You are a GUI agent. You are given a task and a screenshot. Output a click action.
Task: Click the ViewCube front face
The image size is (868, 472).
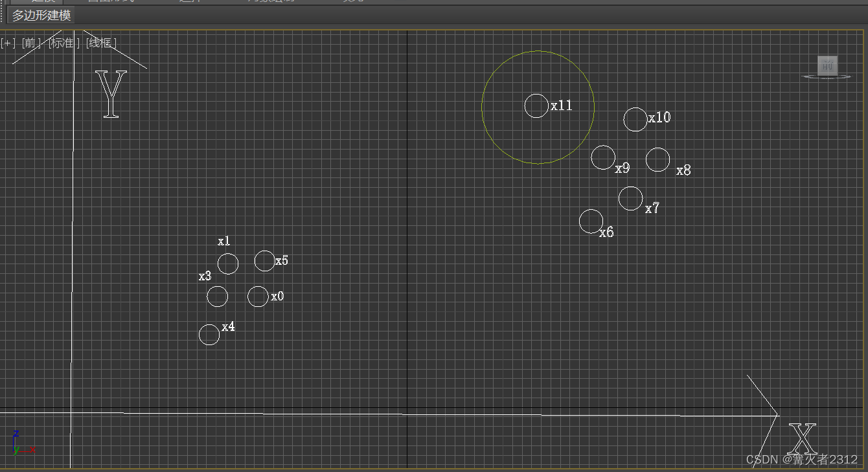(x=827, y=65)
